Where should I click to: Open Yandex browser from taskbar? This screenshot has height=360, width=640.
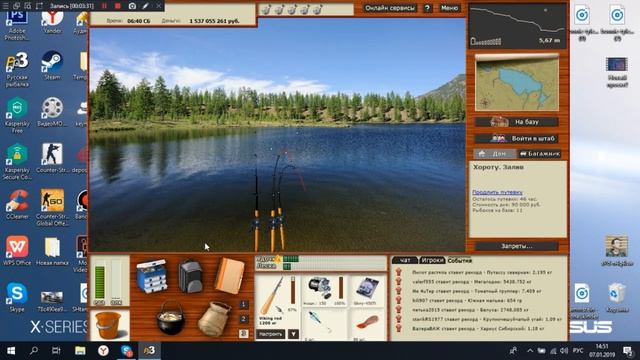tap(103, 350)
